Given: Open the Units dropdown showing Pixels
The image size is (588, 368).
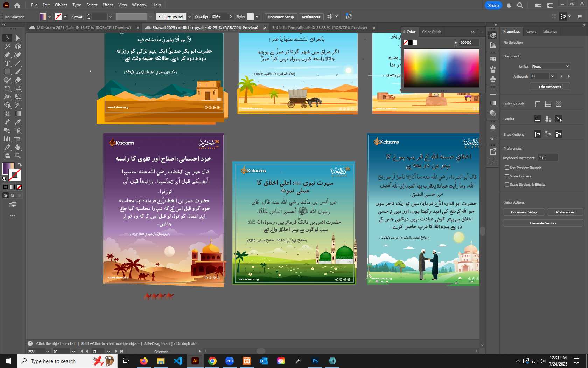Looking at the screenshot, I should (551, 66).
